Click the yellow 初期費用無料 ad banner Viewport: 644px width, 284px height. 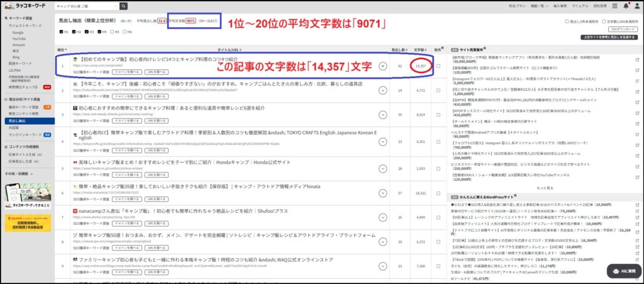pos(28,224)
